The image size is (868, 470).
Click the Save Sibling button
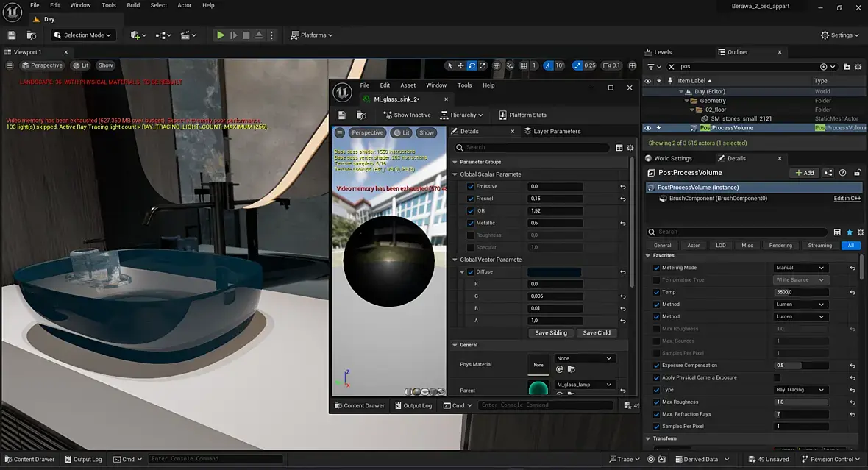point(550,332)
